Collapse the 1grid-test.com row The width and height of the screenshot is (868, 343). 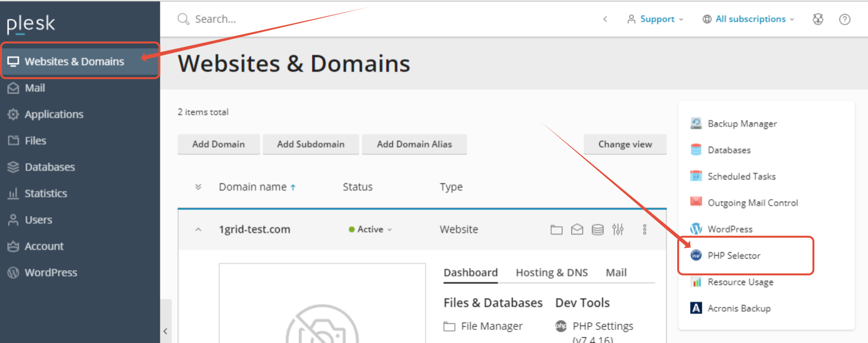coord(198,229)
